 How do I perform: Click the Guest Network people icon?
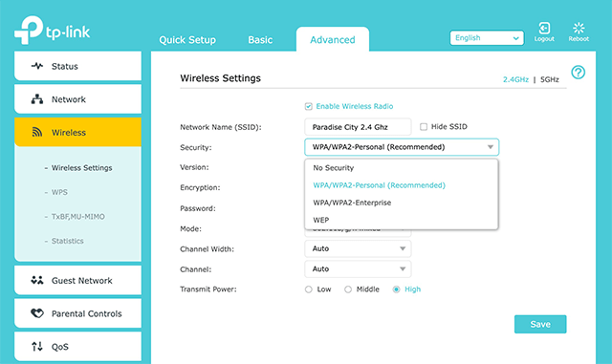point(37,280)
